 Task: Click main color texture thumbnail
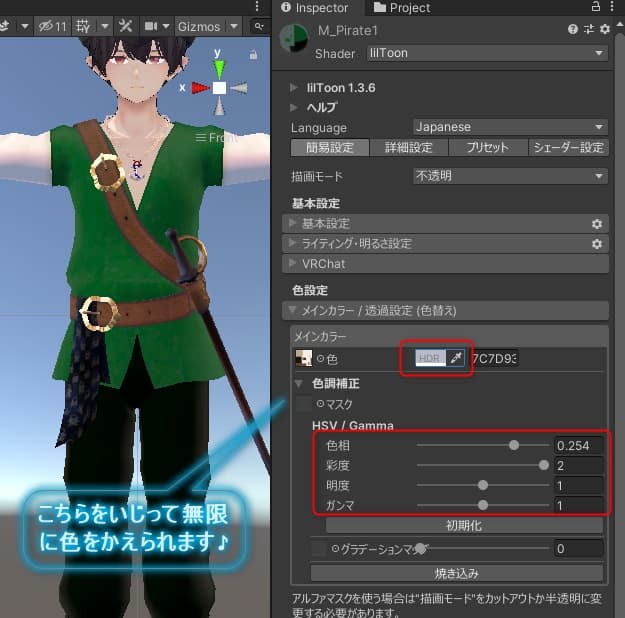(x=304, y=358)
